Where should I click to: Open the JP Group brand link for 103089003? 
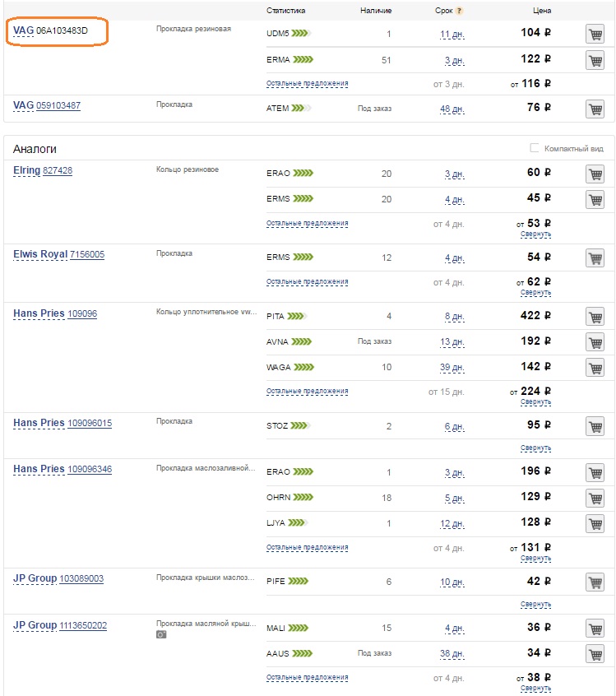pos(35,578)
